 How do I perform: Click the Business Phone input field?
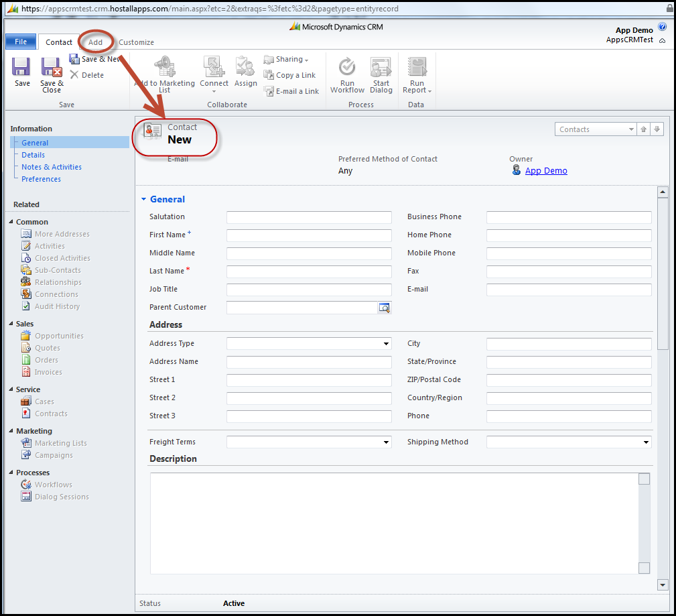[x=569, y=217]
